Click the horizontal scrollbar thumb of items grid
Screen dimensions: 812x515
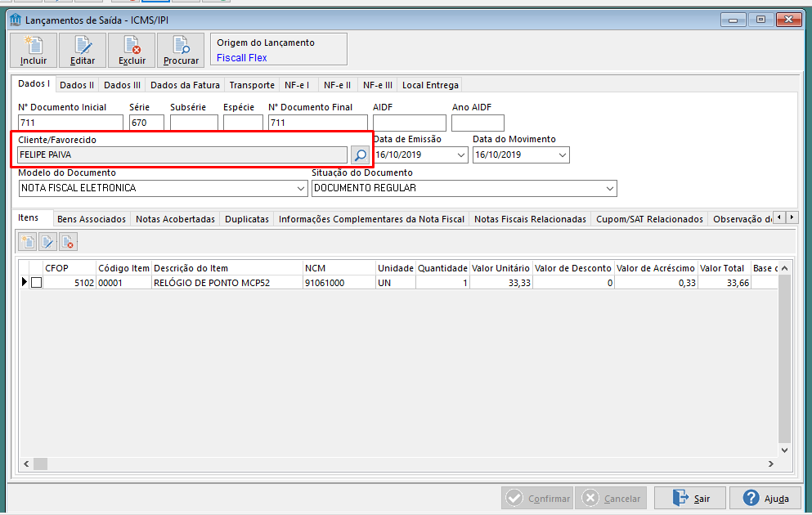[x=40, y=463]
